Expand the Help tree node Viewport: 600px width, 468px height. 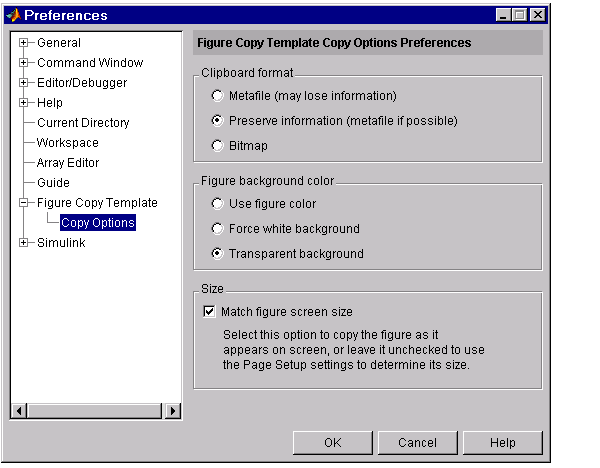(x=23, y=103)
